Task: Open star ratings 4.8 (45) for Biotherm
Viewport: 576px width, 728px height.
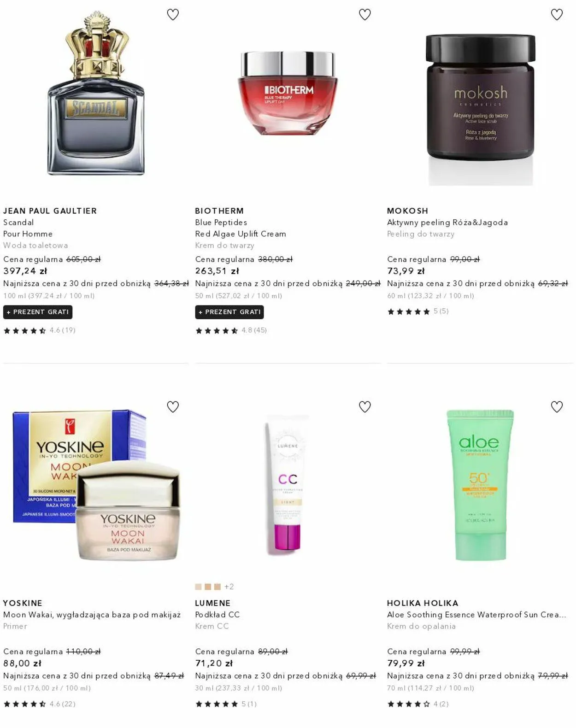Action: (231, 330)
